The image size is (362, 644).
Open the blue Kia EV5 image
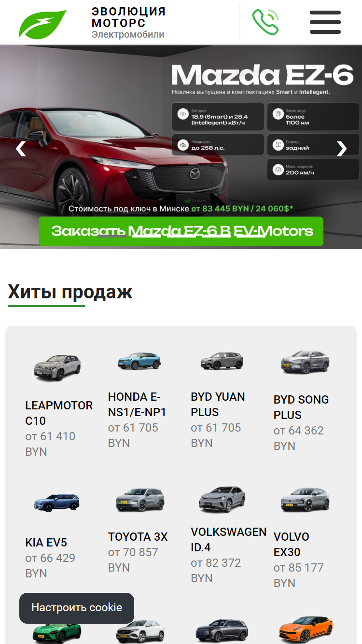57,503
